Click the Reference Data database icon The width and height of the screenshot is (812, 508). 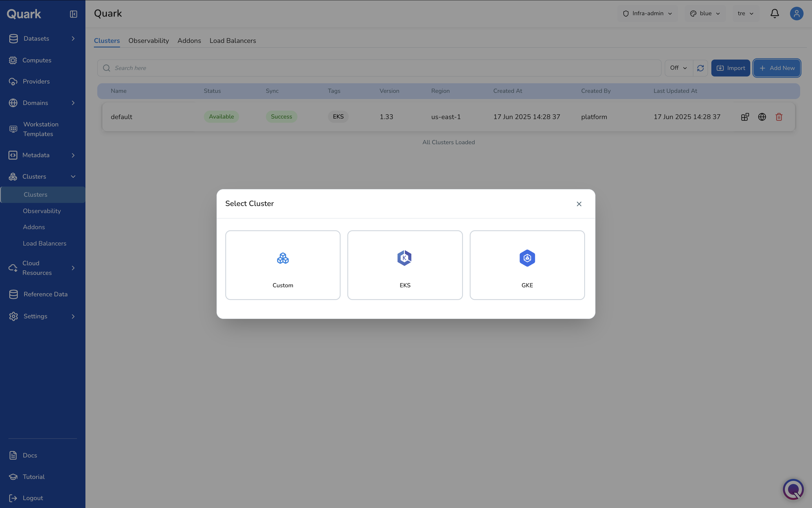point(14,294)
